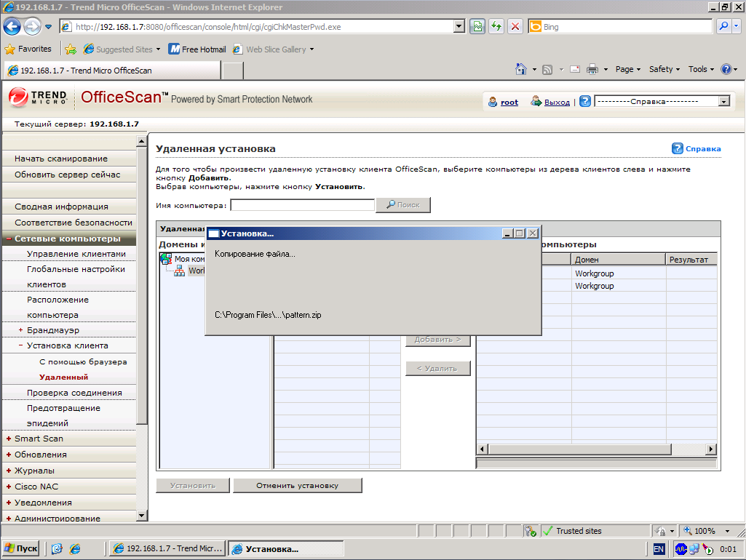Screen dimensions: 746x560
Task: Open Suggested Sites dropdown
Action: (x=122, y=49)
